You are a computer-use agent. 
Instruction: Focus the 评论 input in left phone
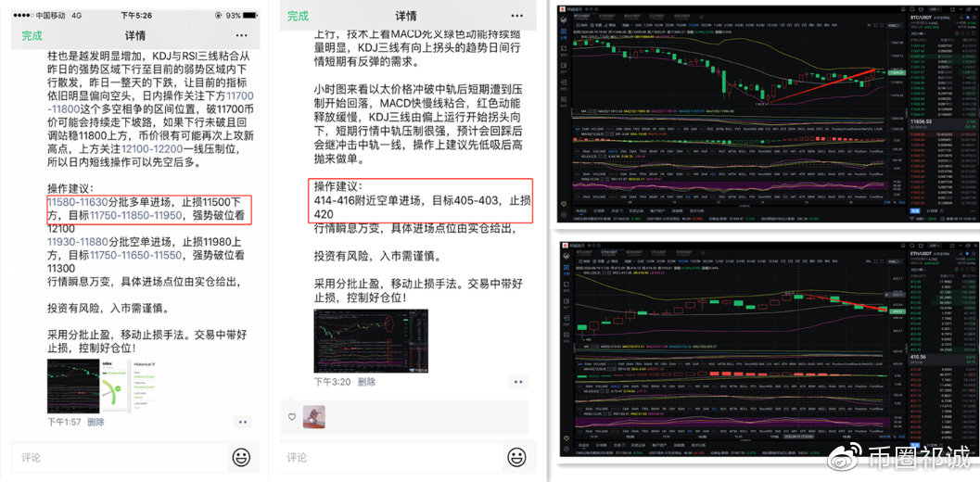pyautogui.click(x=119, y=458)
